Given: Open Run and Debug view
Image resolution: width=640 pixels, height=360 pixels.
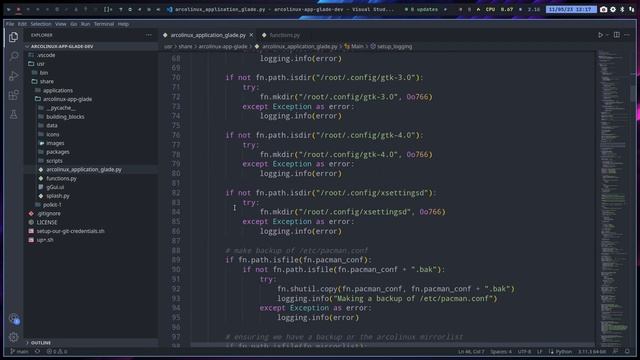Looking at the screenshot, I should (13, 76).
